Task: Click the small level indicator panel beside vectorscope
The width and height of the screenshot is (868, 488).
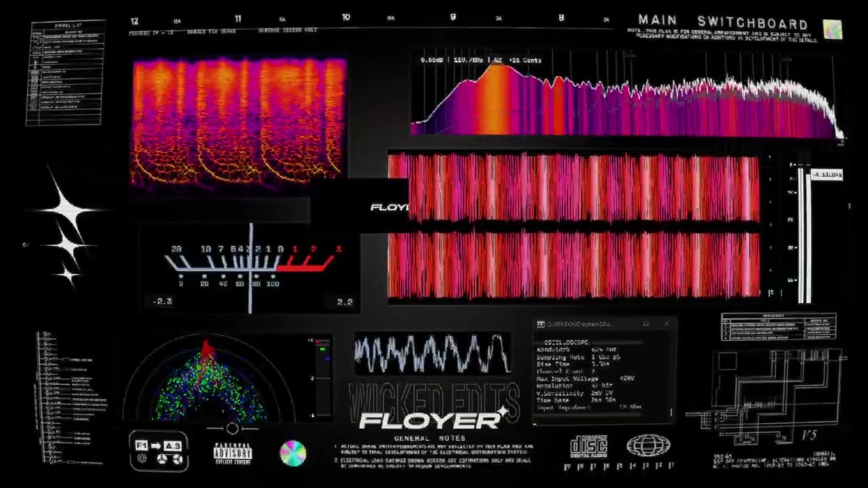Action: (x=321, y=378)
